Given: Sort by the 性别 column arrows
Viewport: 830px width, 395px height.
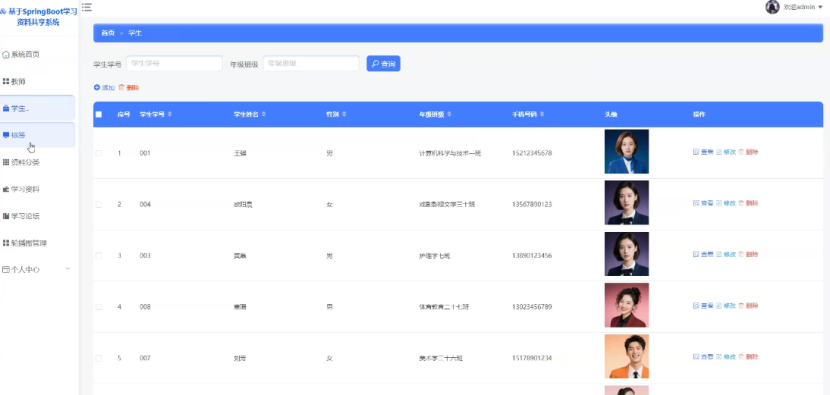Looking at the screenshot, I should (344, 114).
